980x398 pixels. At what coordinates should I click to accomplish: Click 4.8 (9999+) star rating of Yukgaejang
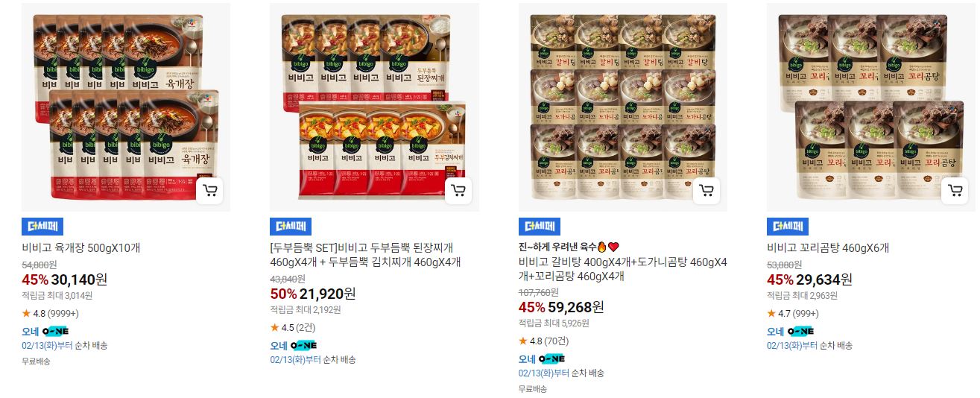point(50,313)
